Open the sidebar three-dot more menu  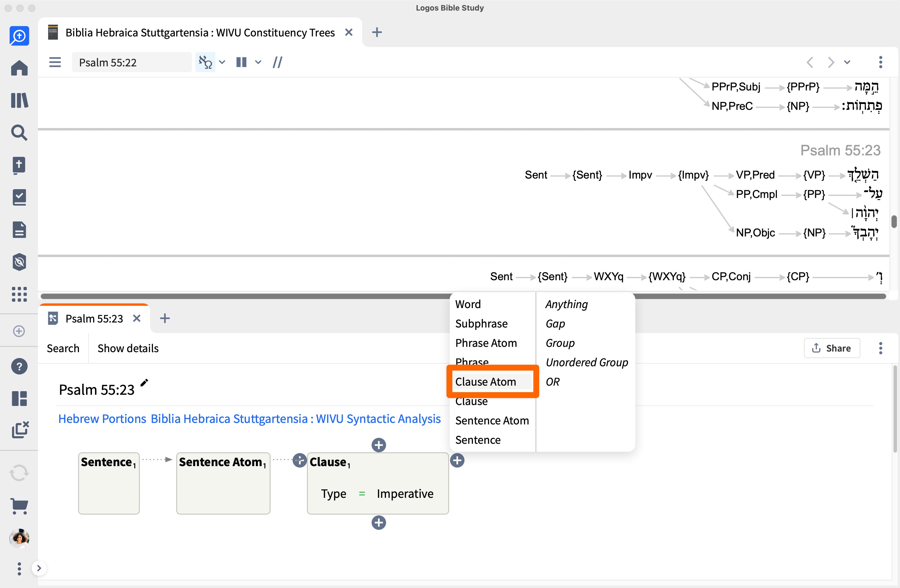point(19,568)
